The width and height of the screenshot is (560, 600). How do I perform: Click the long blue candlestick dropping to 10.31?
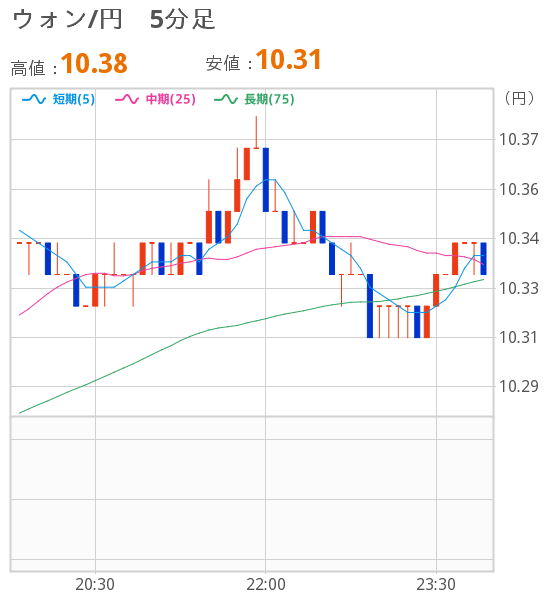[370, 306]
